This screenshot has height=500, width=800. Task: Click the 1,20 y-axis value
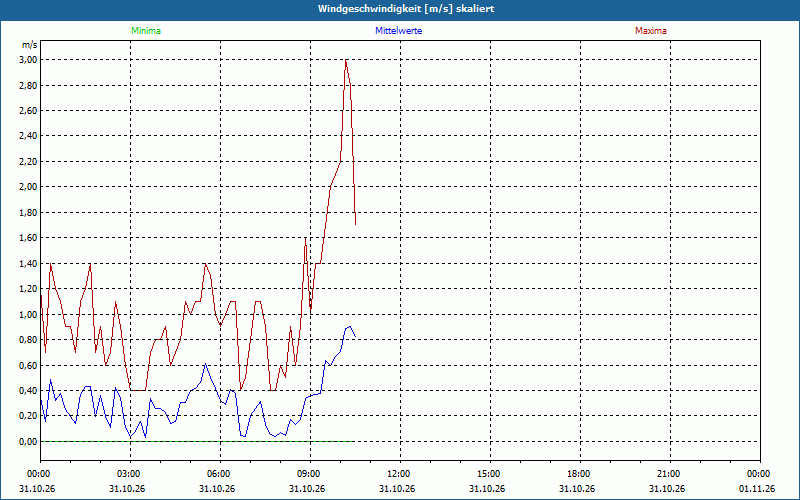[x=29, y=289]
